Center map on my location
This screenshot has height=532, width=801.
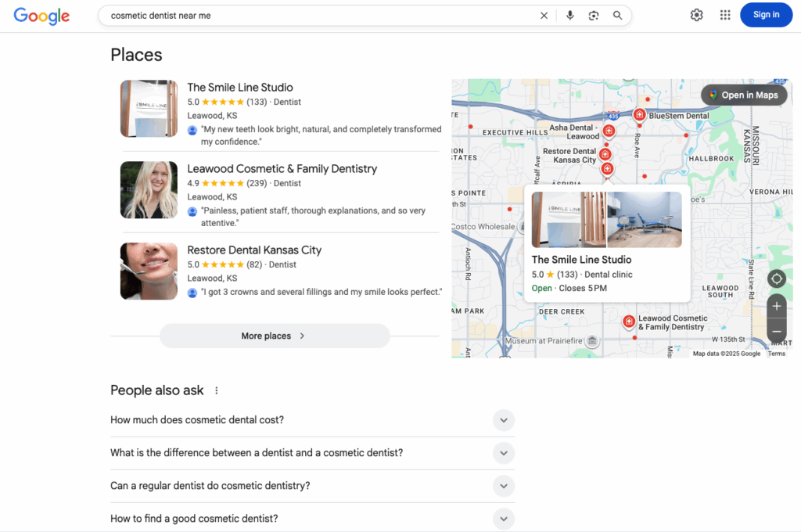(776, 279)
